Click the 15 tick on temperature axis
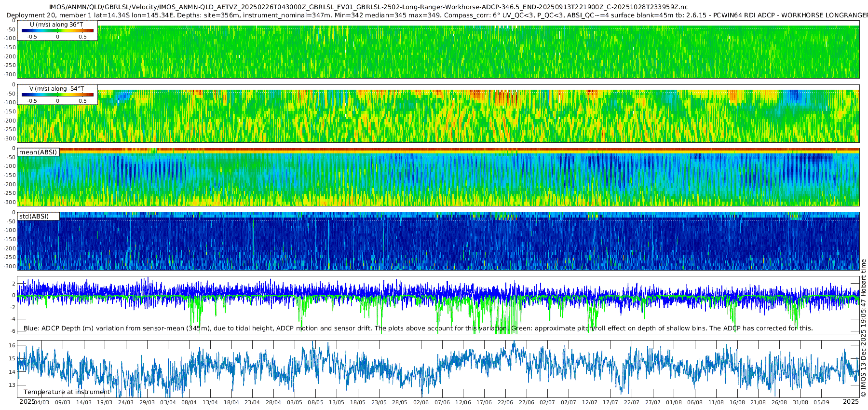The width and height of the screenshot is (868, 410). click(13, 358)
